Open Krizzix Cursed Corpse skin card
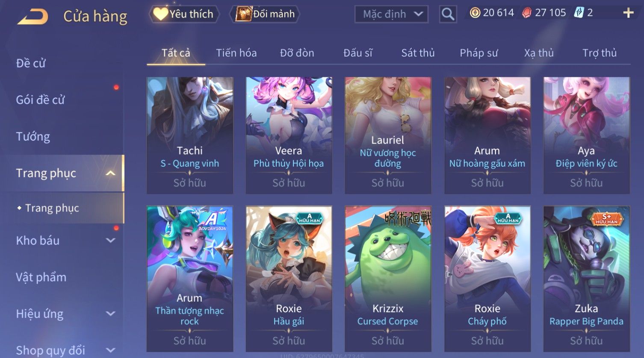 388,279
